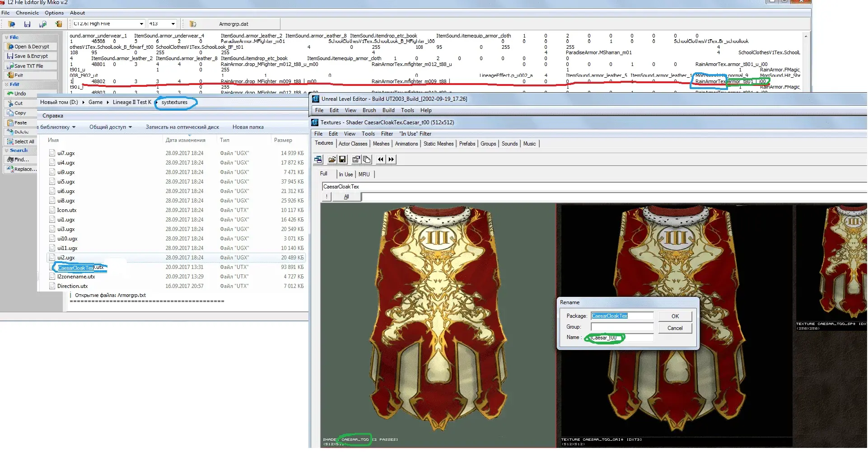Click the duplicate texture icon
868x452 pixels.
pos(367,159)
